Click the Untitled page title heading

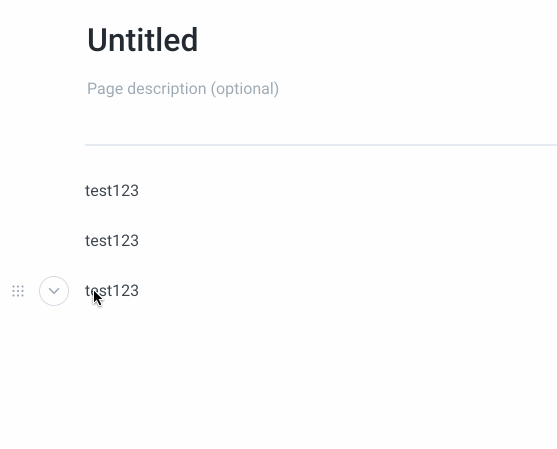142,40
